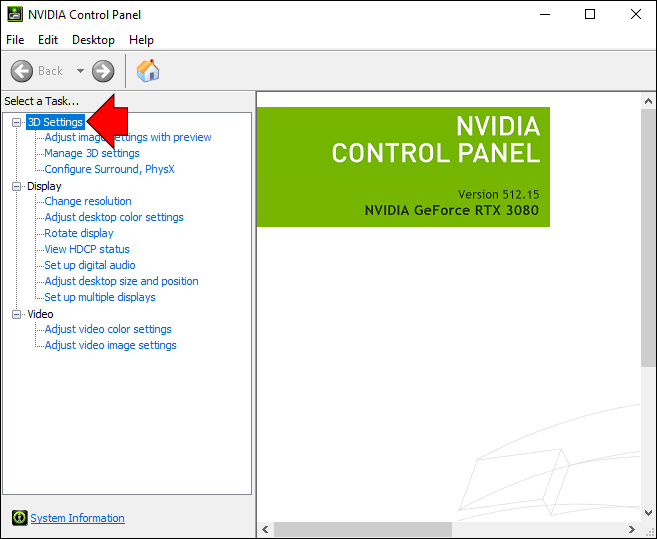Open the Desktop menu
Screen dimensions: 657x539
click(93, 40)
